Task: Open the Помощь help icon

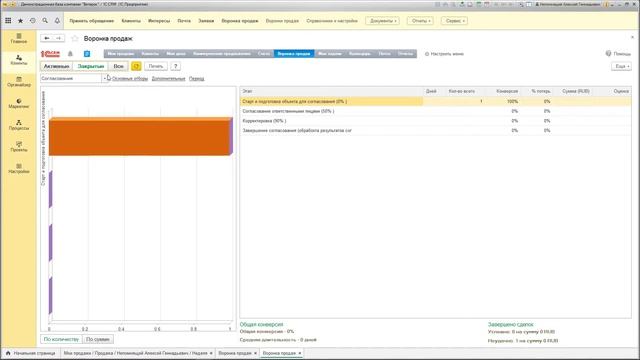Action: click(608, 53)
